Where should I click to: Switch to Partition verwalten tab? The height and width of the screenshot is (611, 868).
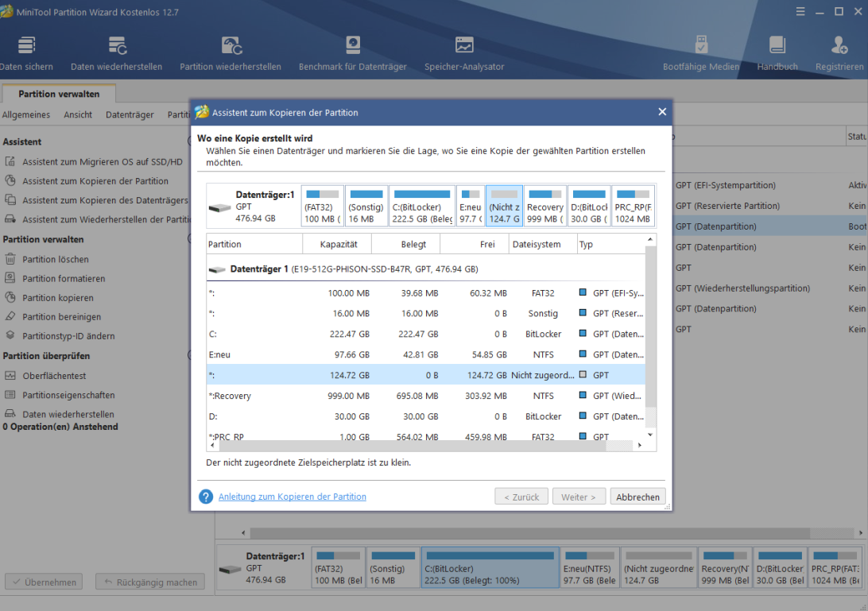pyautogui.click(x=59, y=94)
